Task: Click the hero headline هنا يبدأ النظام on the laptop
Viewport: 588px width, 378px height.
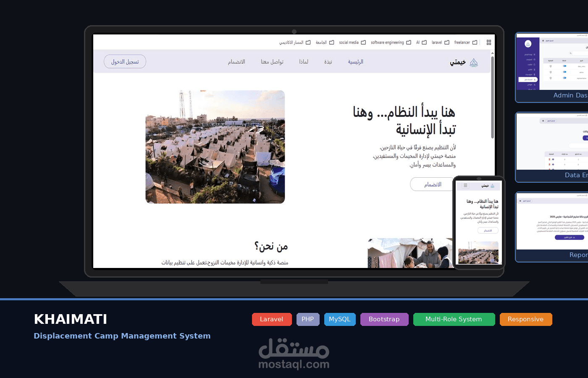Action: (x=404, y=121)
